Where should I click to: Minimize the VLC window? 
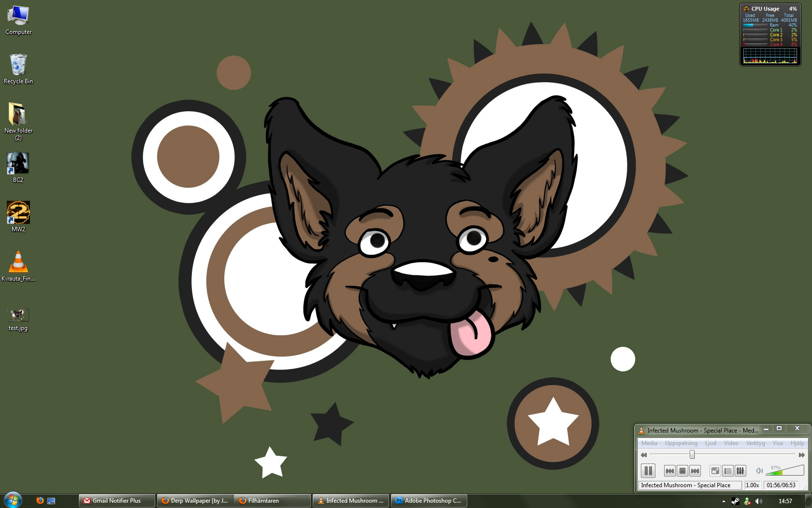(x=766, y=429)
